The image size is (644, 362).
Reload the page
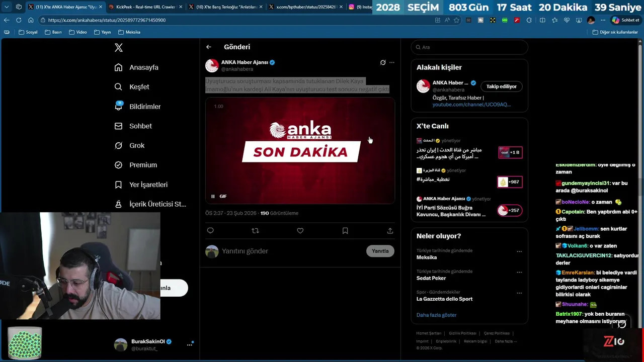click(x=19, y=20)
